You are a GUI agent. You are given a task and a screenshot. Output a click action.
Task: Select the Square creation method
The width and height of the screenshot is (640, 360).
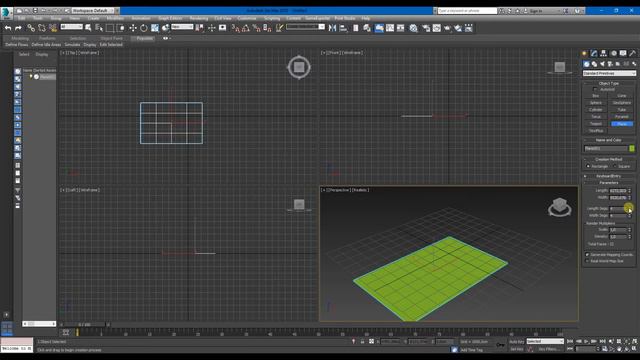[x=615, y=166]
